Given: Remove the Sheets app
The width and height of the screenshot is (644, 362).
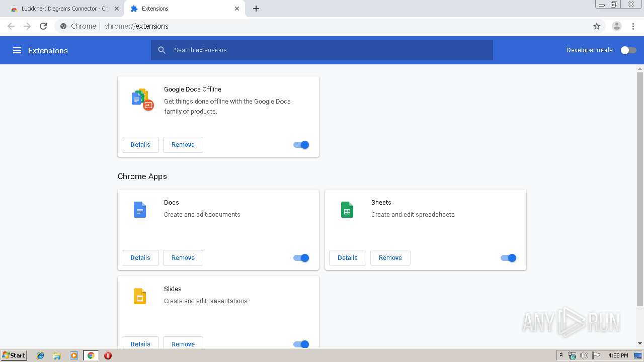Looking at the screenshot, I should click(x=390, y=258).
